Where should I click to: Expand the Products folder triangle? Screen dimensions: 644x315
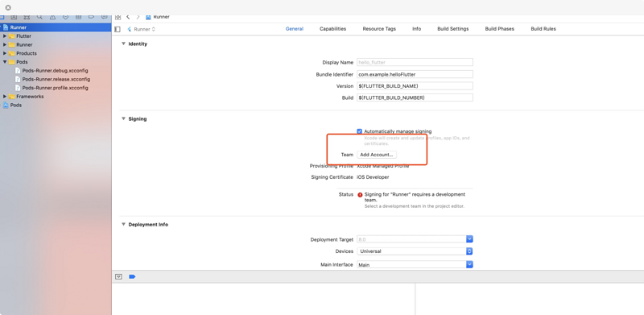(5, 53)
